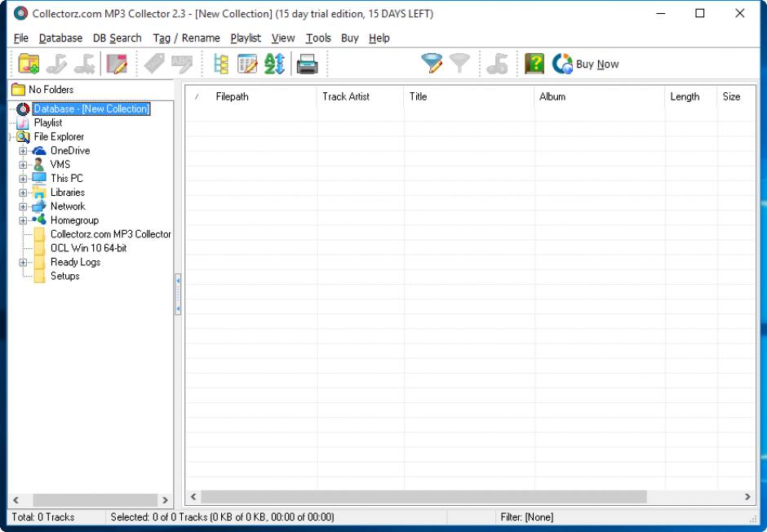Image resolution: width=767 pixels, height=532 pixels.
Task: Open help via the green question-mark book
Action: (534, 64)
